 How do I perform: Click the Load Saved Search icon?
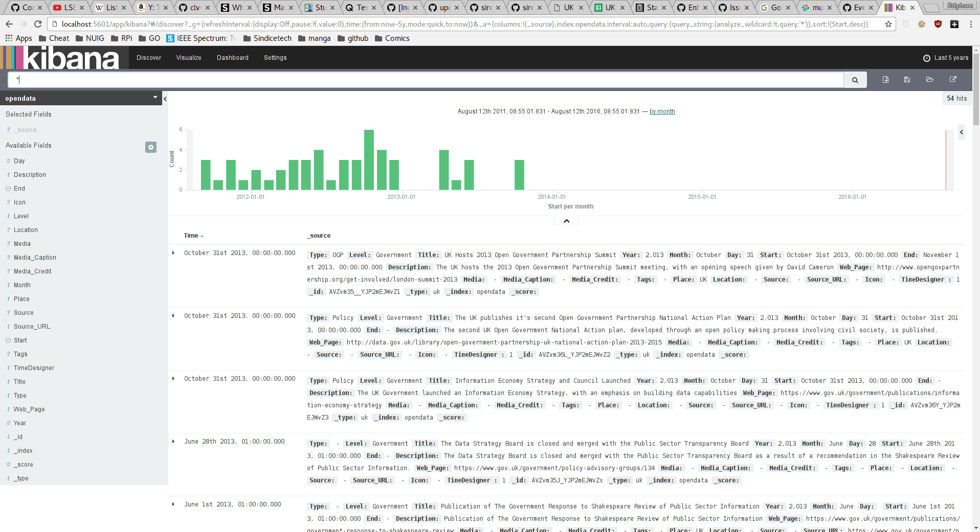930,79
